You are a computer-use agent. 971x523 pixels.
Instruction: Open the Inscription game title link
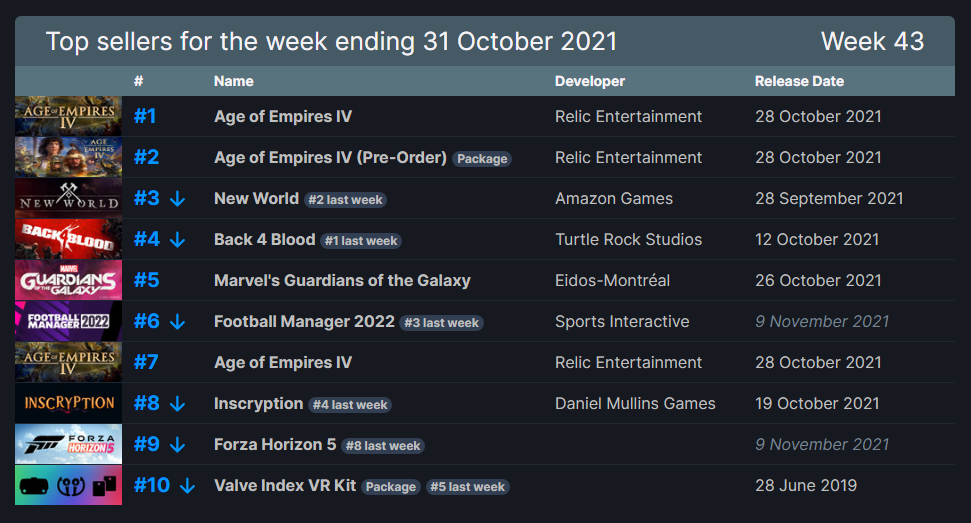pos(258,404)
